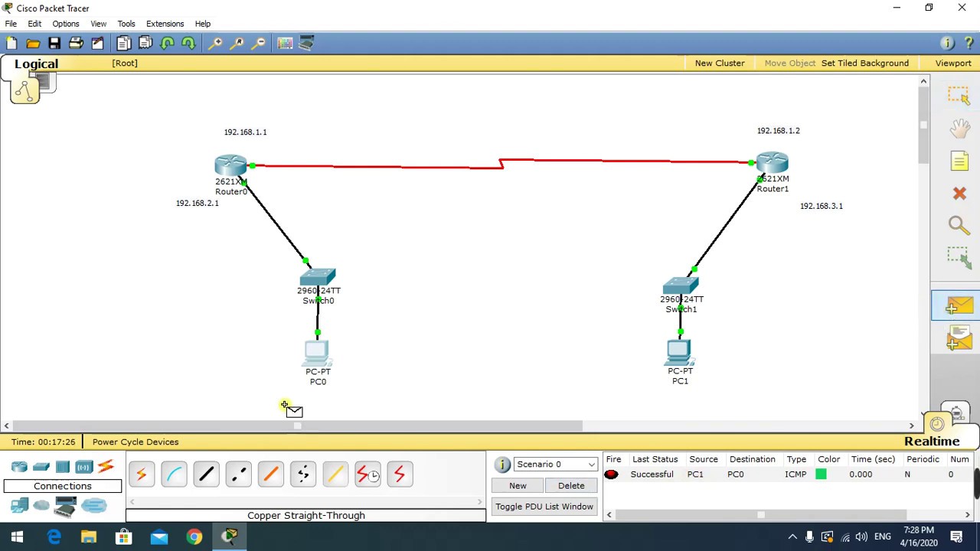Click Set Tiled Background
The image size is (980, 551).
click(x=865, y=64)
